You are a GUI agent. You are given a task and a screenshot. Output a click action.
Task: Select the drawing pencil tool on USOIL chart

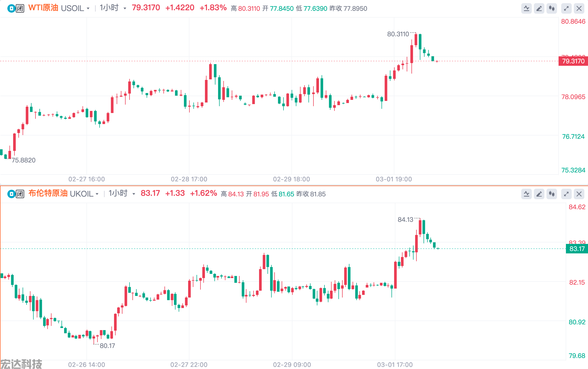[x=539, y=9]
